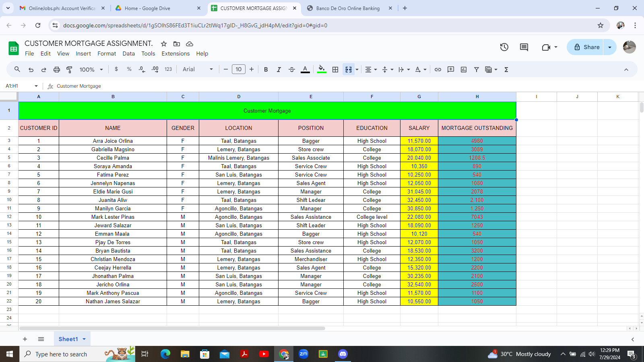Open the Data menu

click(x=129, y=53)
